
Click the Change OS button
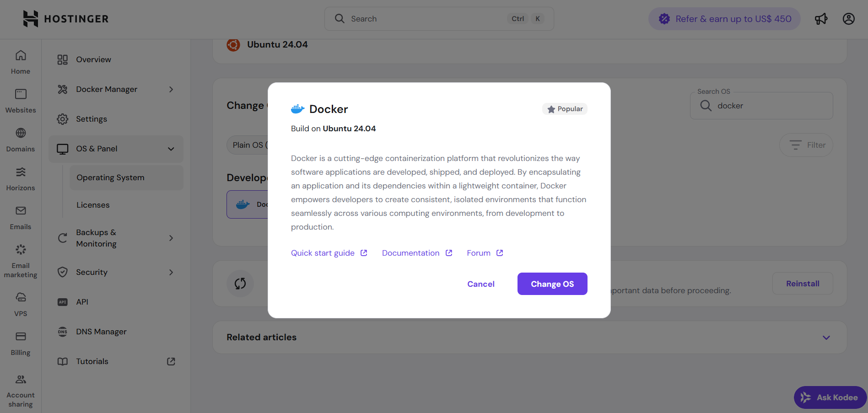click(x=552, y=284)
